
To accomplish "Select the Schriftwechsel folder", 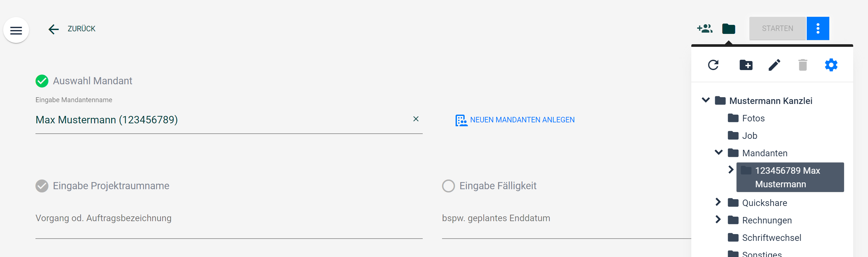I will click(x=764, y=237).
